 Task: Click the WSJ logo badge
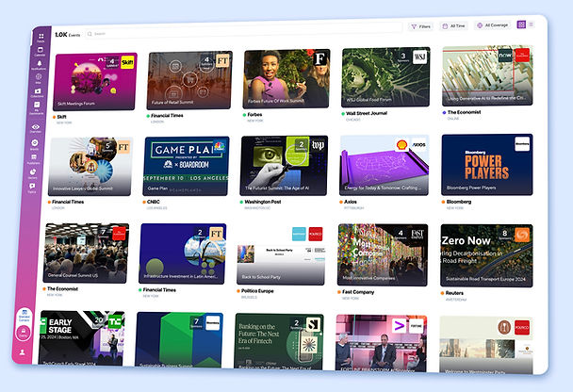[x=420, y=57]
